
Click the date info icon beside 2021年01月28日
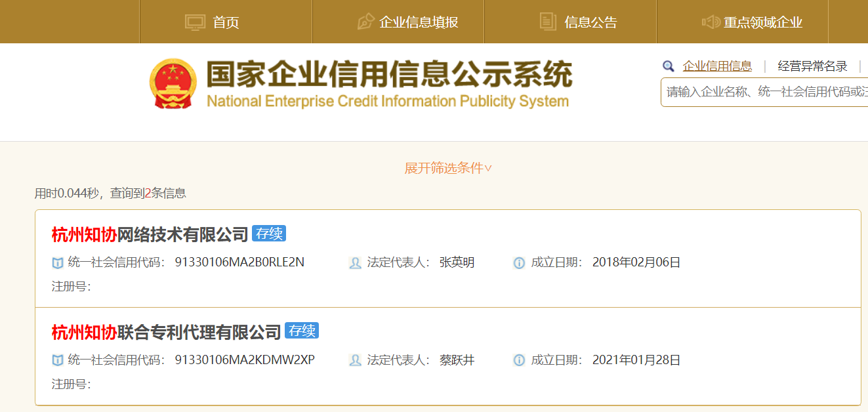click(519, 360)
